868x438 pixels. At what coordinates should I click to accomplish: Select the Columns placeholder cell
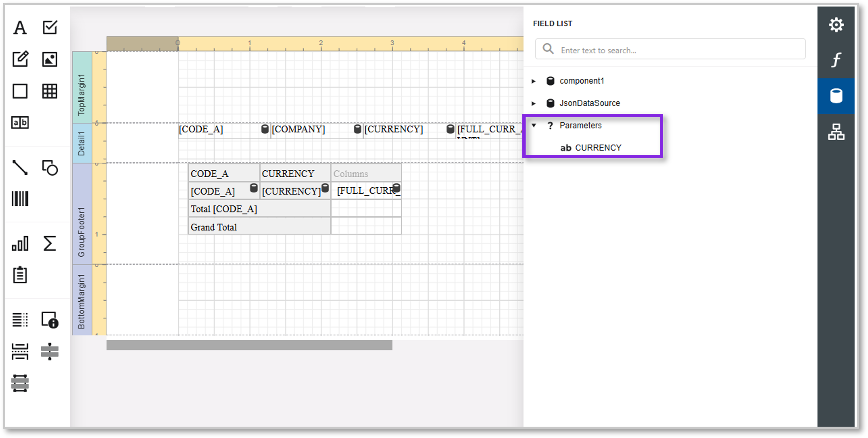coord(366,173)
